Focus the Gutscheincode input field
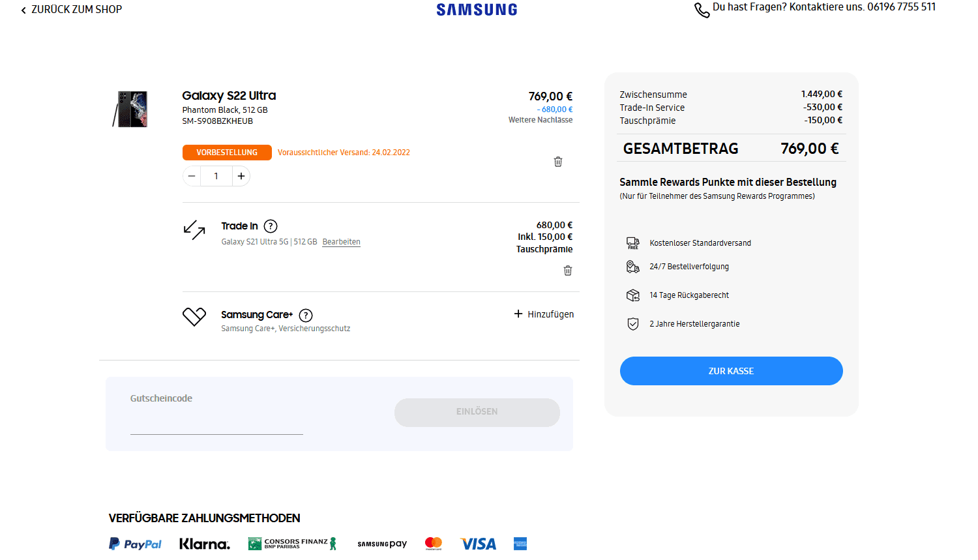978x560 pixels. point(216,422)
